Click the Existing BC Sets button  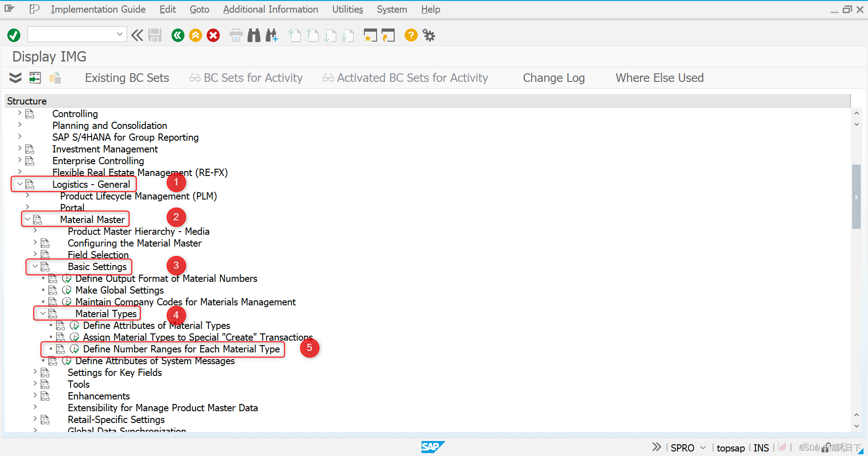coord(127,78)
